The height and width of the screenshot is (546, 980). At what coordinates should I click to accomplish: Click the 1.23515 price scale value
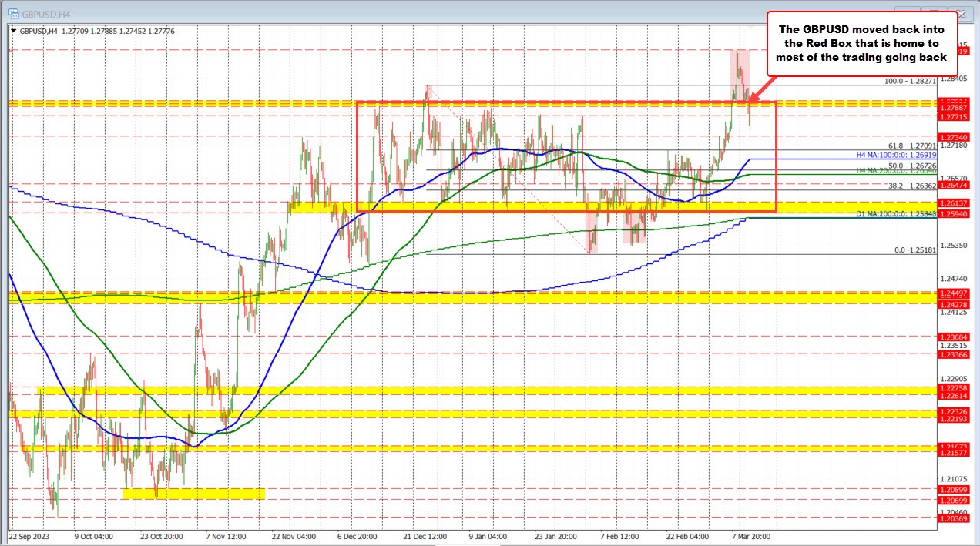pos(953,346)
